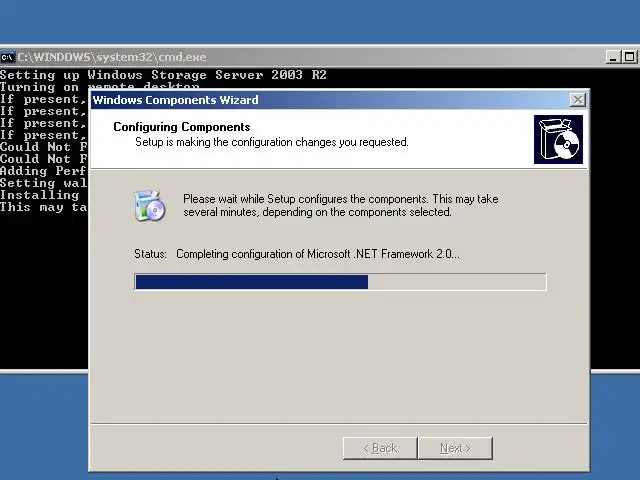Click 'Setup is making the configuration changes' text
This screenshot has width=640, height=480.
[x=272, y=142]
